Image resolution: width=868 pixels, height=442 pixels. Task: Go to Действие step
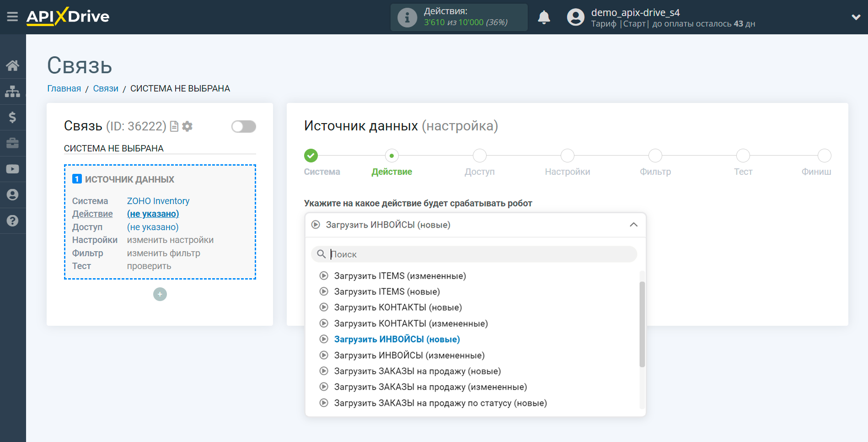click(392, 156)
